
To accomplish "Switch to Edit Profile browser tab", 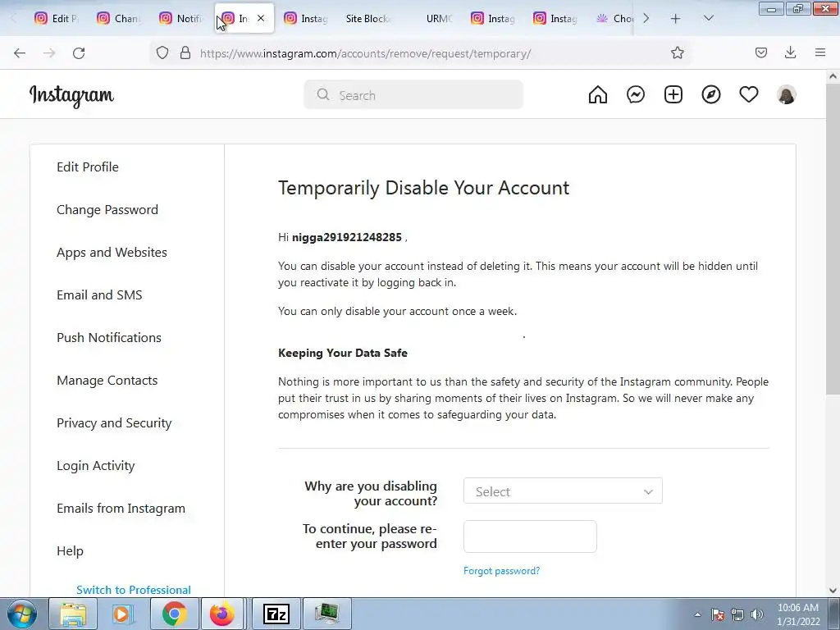I will pyautogui.click(x=57, y=19).
